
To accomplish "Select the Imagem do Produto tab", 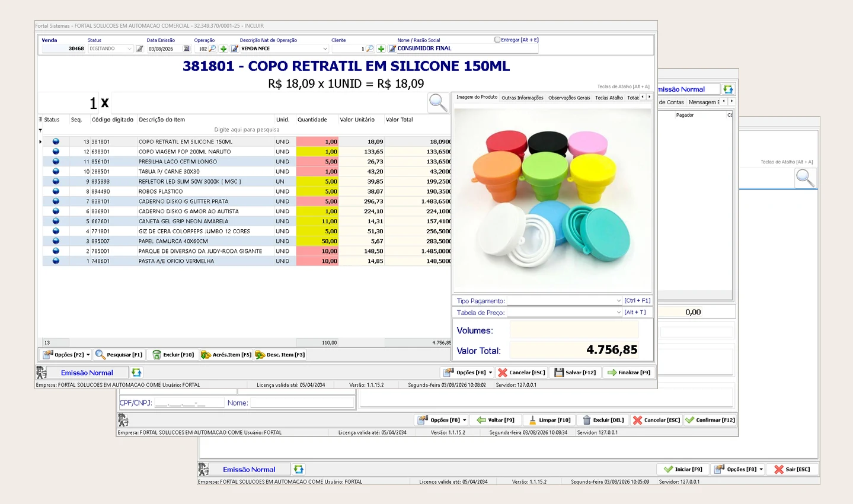I will pos(477,97).
